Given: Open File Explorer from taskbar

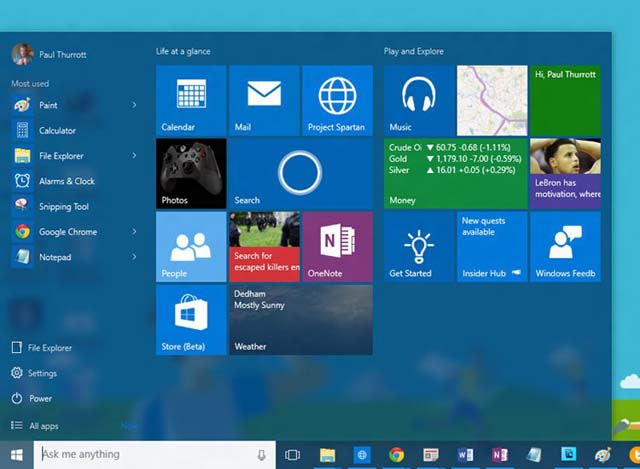Looking at the screenshot, I should [327, 455].
